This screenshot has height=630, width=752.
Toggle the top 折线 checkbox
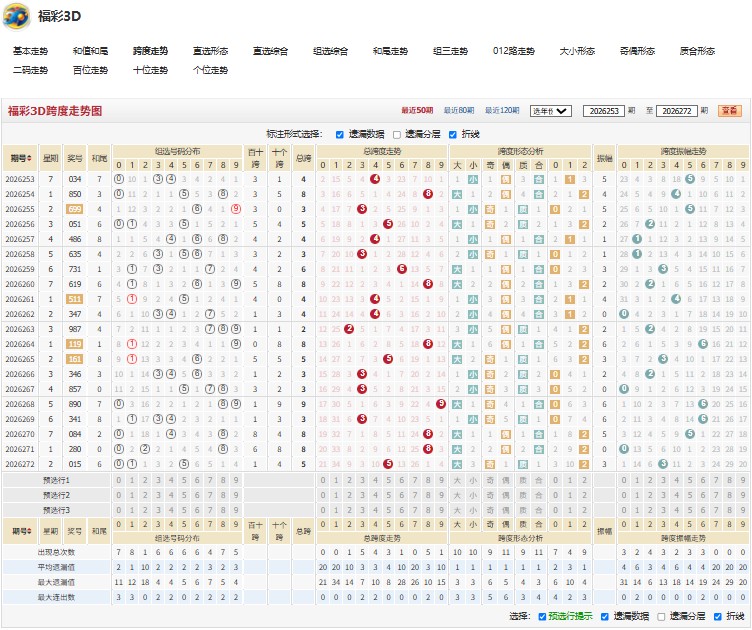coord(453,134)
